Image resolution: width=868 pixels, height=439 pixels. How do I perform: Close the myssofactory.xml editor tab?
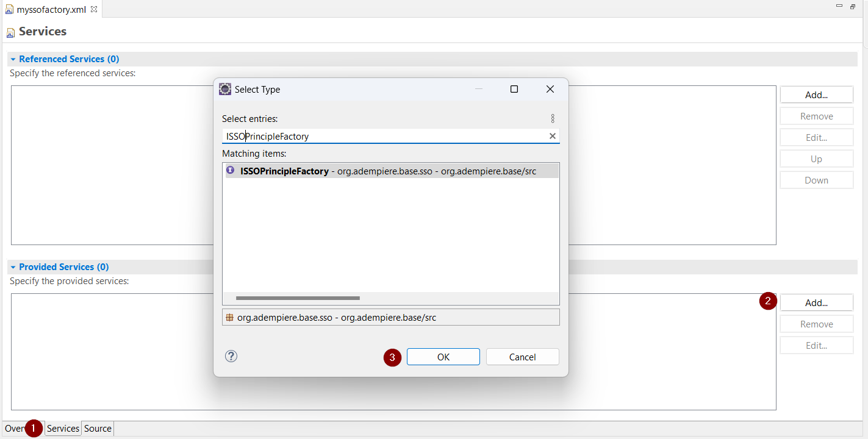click(x=94, y=9)
